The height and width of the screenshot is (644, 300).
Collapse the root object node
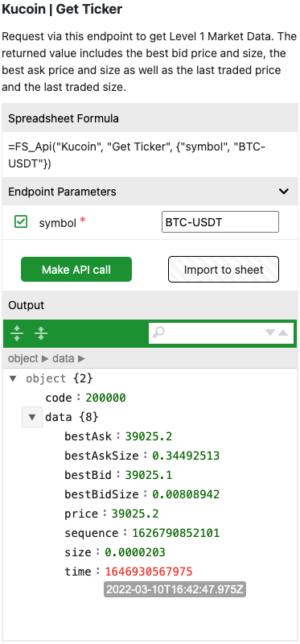[13, 378]
